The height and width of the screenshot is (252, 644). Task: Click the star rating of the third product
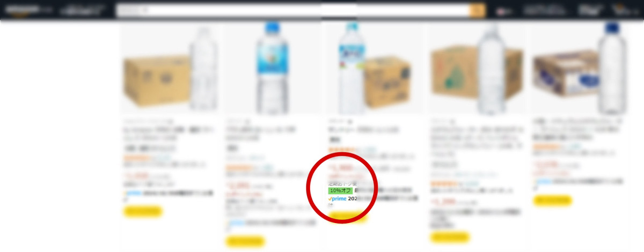point(343,149)
